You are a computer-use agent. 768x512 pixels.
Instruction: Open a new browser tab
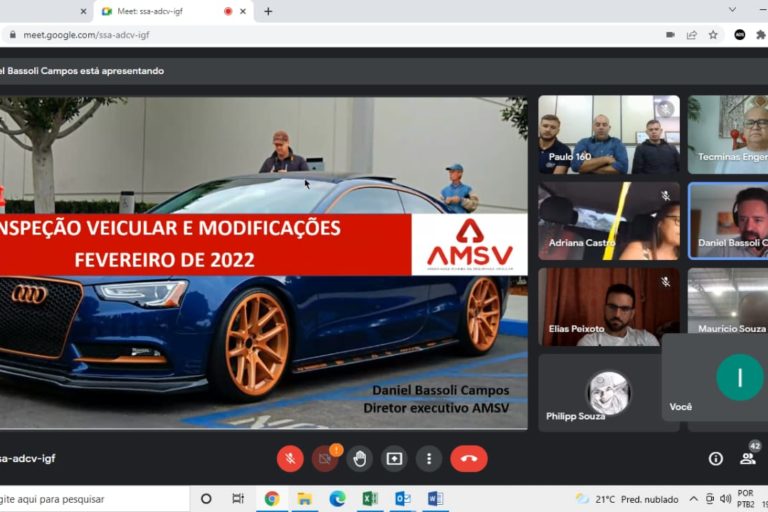click(268, 11)
